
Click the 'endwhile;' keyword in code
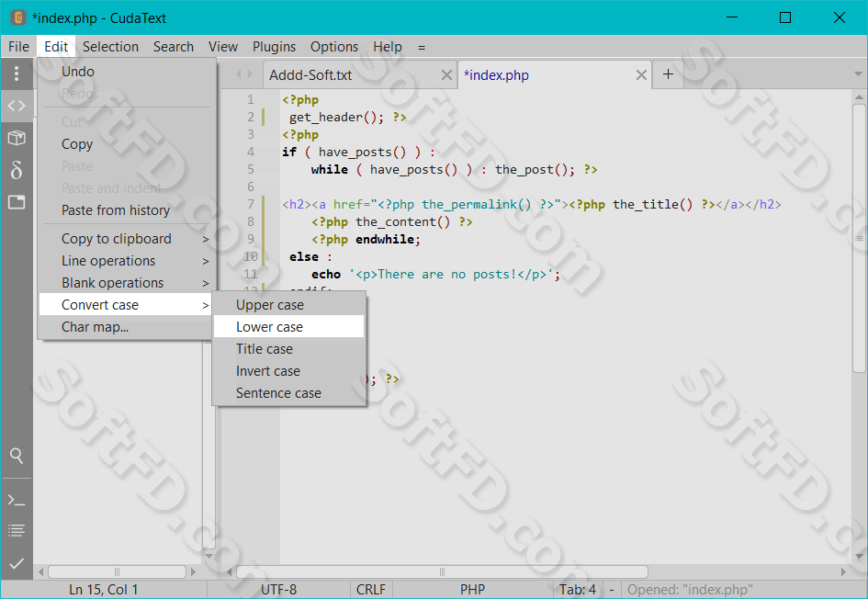[388, 239]
